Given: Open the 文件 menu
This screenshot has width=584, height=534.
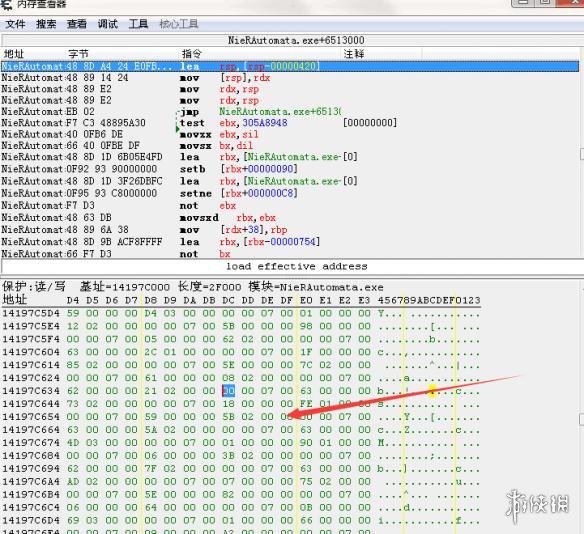Looking at the screenshot, I should 15,24.
